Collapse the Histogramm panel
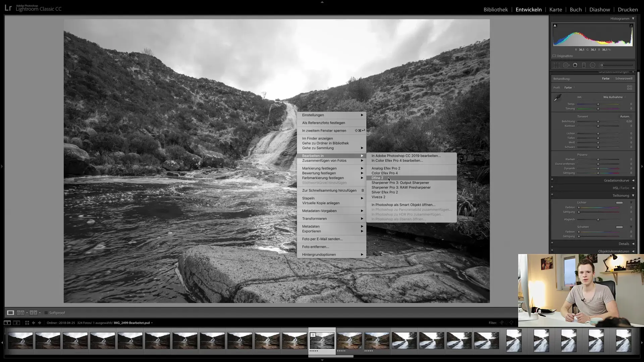Screen dimensions: 644x362 (633, 18)
